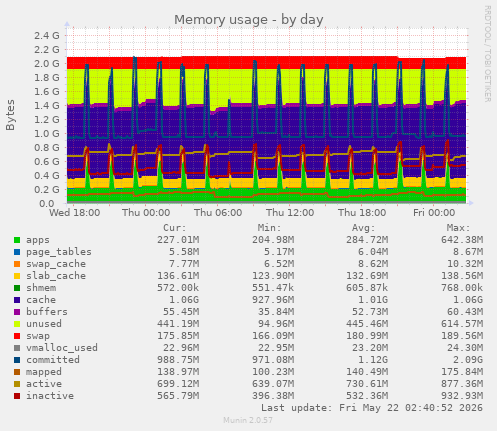Click the gray vmalloc_used legend swatch

[x=17, y=348]
